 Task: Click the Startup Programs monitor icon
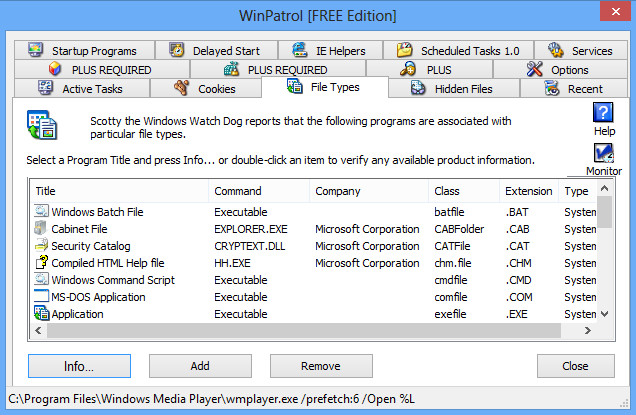tap(36, 50)
